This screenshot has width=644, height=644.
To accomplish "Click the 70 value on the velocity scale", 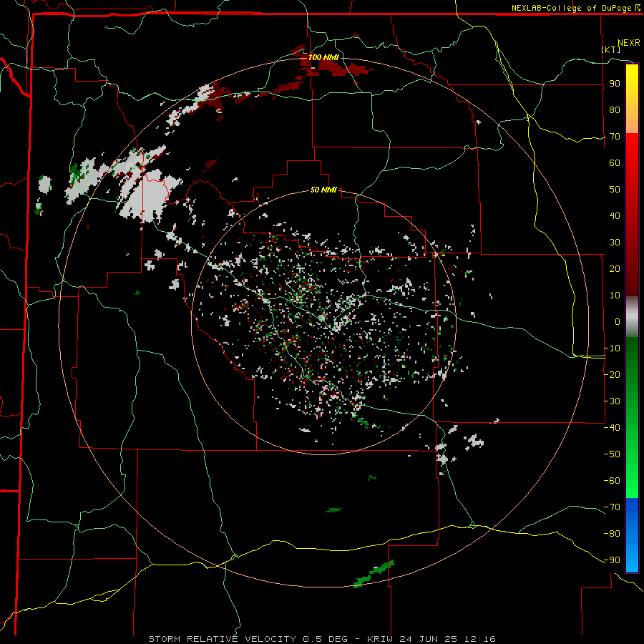I will [615, 137].
